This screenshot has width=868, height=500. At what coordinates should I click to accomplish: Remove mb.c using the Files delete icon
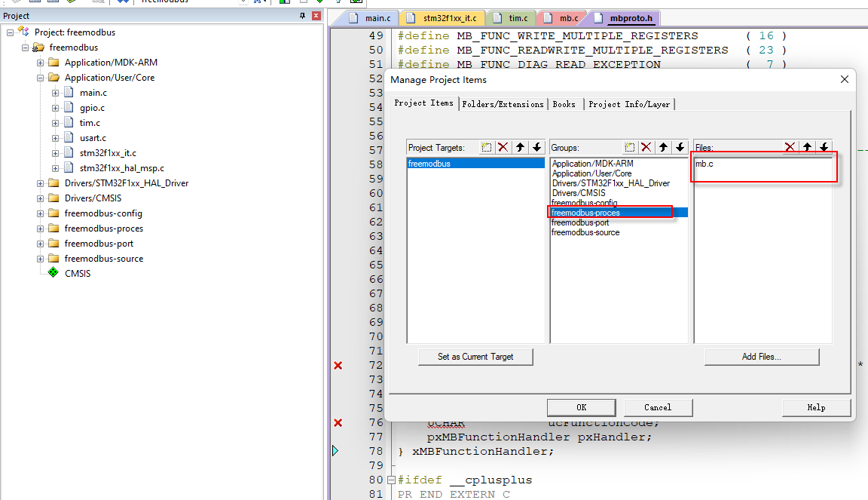[790, 147]
